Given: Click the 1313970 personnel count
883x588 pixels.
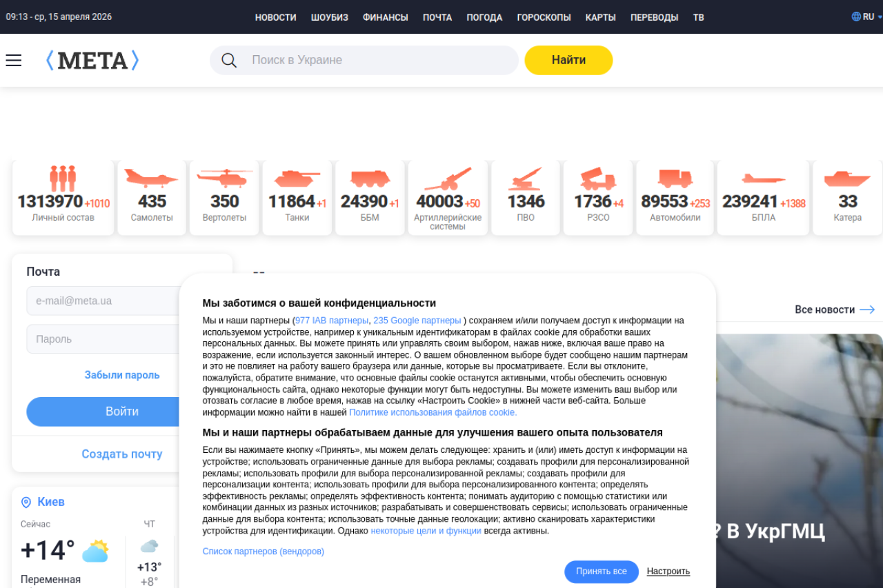Looking at the screenshot, I should [x=50, y=201].
